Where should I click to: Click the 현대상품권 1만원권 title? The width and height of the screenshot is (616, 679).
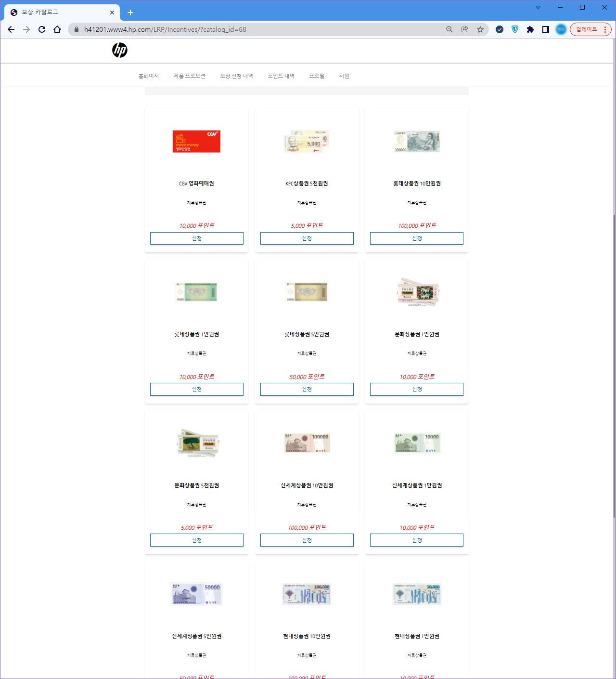tap(417, 636)
